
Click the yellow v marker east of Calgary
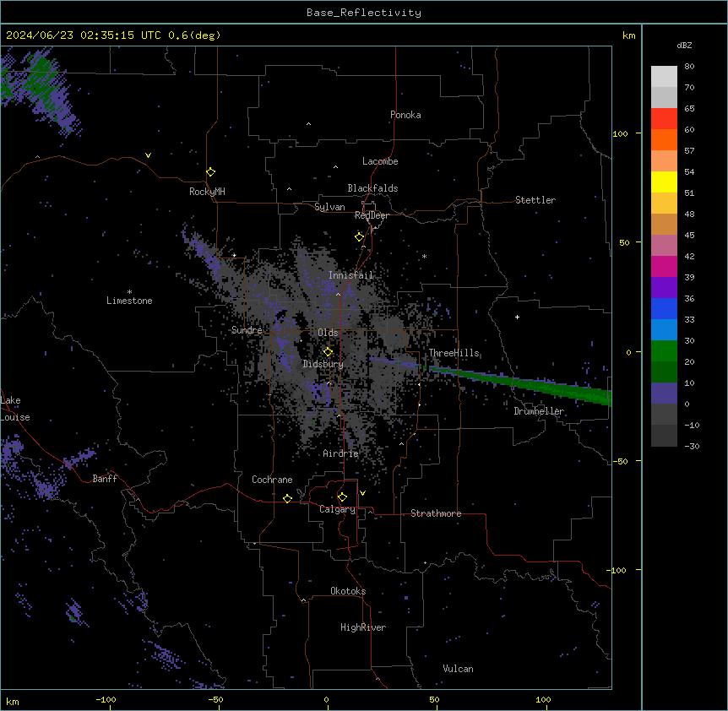click(x=362, y=493)
